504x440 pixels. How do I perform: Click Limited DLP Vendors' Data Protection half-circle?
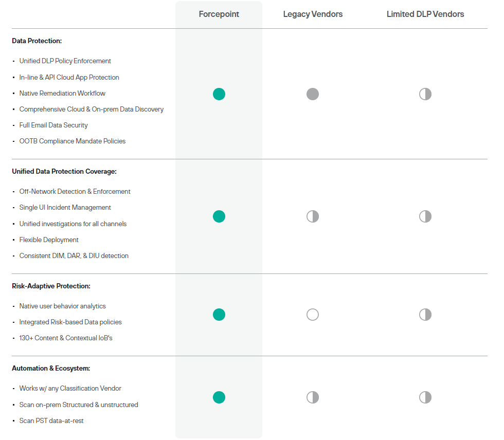pos(425,94)
